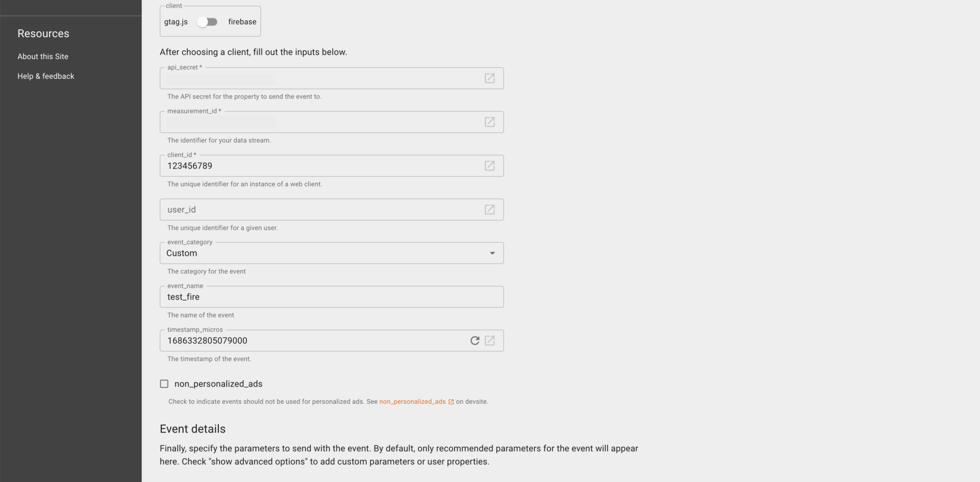Viewport: 980px width, 482px height.
Task: Open the event_category dropdown arrow
Action: point(492,253)
